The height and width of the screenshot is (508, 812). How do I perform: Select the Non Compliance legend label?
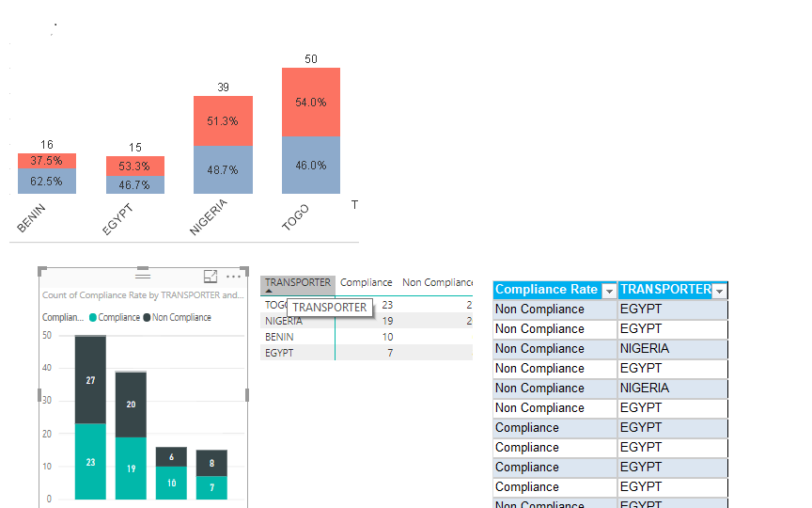tap(181, 317)
